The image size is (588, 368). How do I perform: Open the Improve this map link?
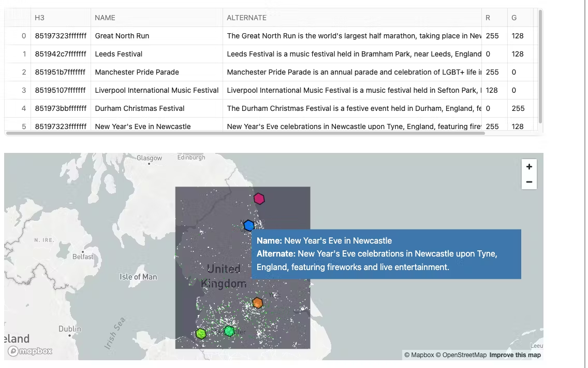click(515, 355)
